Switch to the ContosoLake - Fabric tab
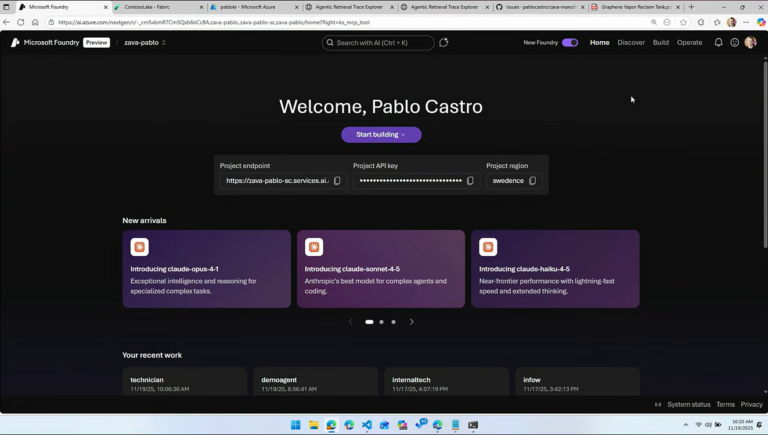Viewport: 768px width, 435px height. (158, 7)
